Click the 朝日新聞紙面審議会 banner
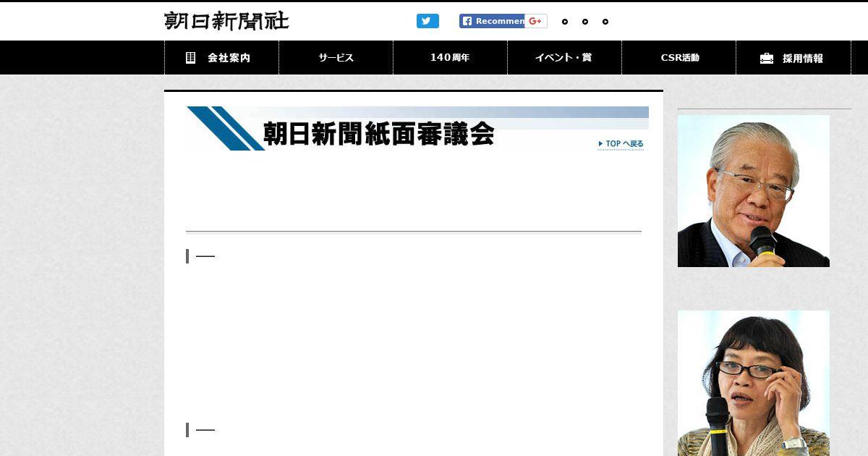Screen dimensions: 868x456 click(417, 128)
